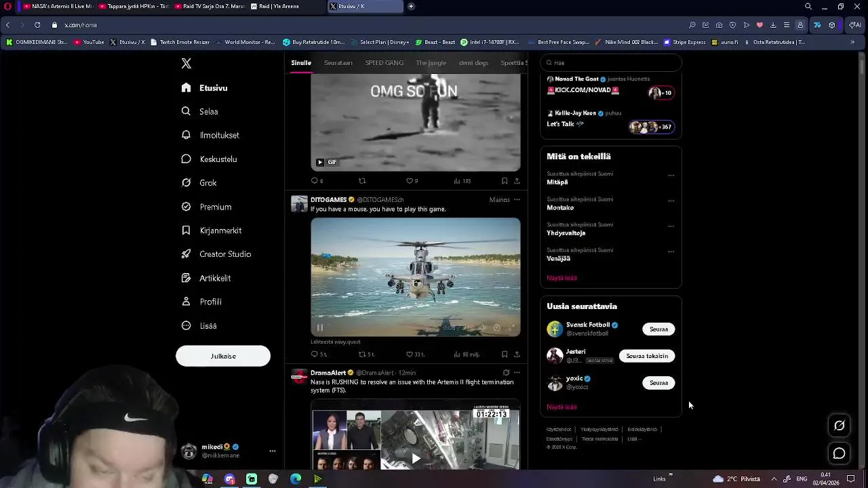This screenshot has height=488, width=868.
Task: Bookmark the DITOGAMES post
Action: 505,354
